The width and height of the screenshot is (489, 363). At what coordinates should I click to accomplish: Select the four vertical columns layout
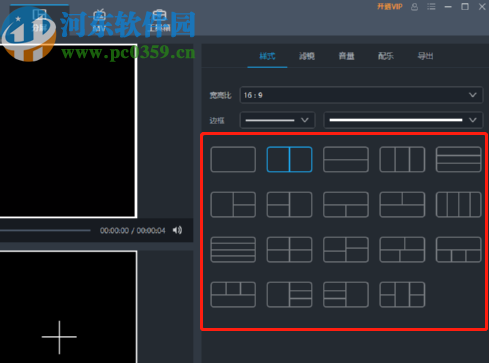point(458,204)
